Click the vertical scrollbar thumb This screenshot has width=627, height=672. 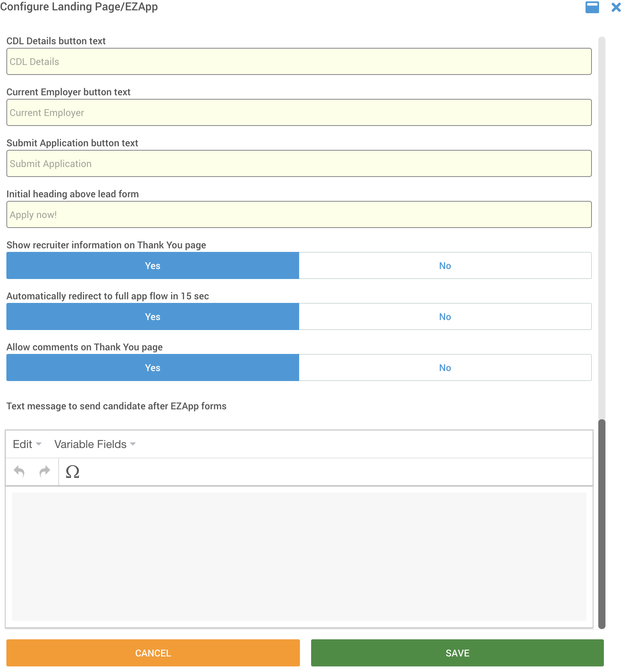(602, 524)
